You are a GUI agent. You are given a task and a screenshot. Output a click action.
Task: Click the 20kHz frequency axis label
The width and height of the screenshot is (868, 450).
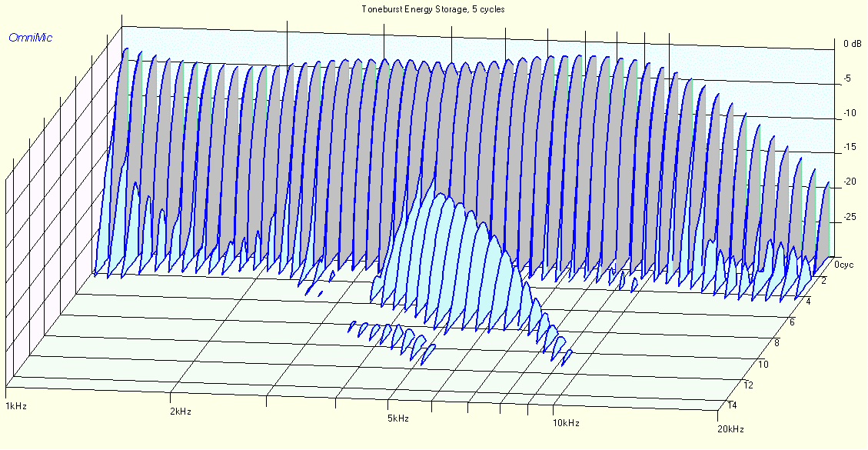coord(730,429)
